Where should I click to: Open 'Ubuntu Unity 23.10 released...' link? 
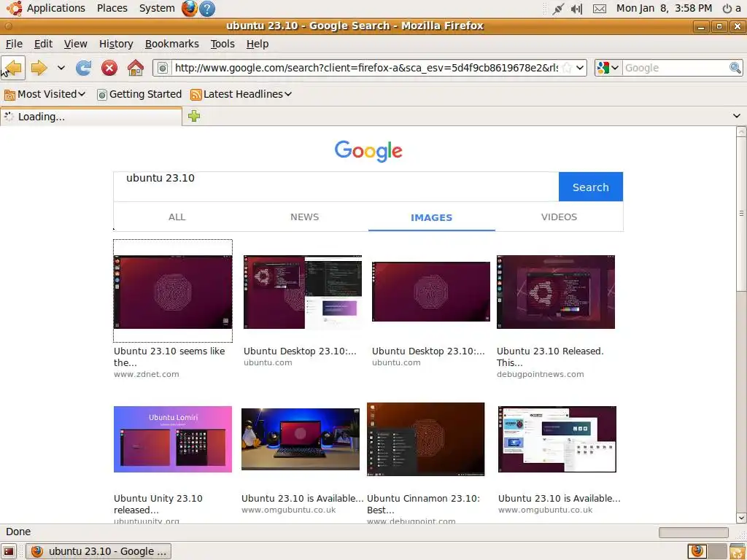pos(158,504)
